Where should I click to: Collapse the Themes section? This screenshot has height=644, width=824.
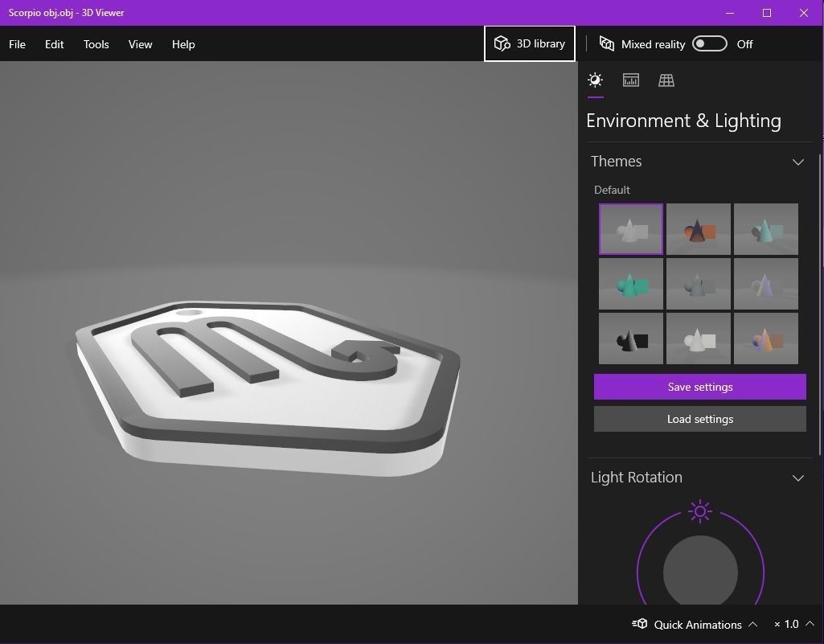797,162
